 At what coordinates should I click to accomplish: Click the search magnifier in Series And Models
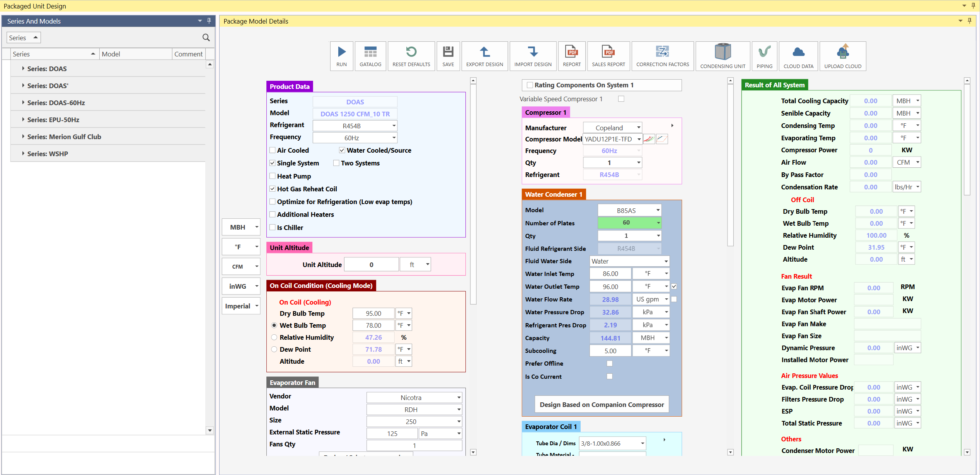(206, 37)
